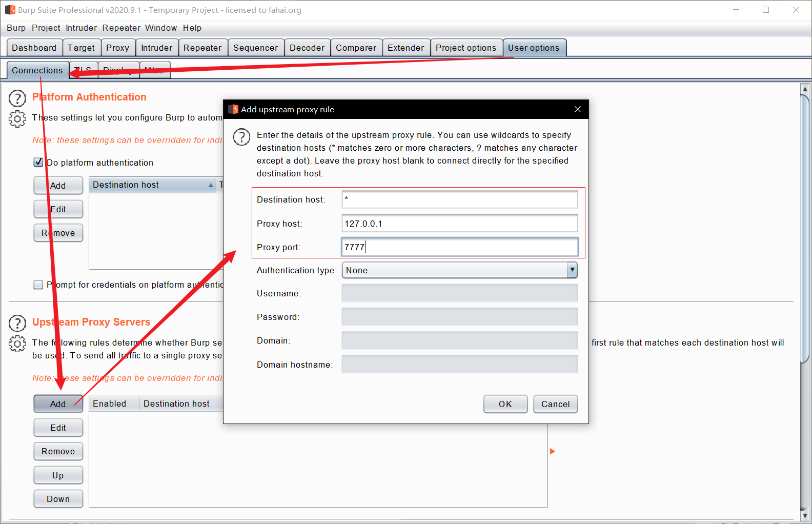This screenshot has width=812, height=524.
Task: Click the vertical scrollbar up arrow
Action: click(x=805, y=89)
